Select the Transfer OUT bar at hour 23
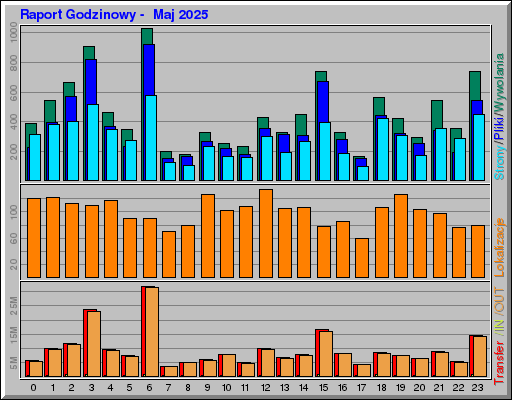This screenshot has height=400, width=512. coord(480,356)
